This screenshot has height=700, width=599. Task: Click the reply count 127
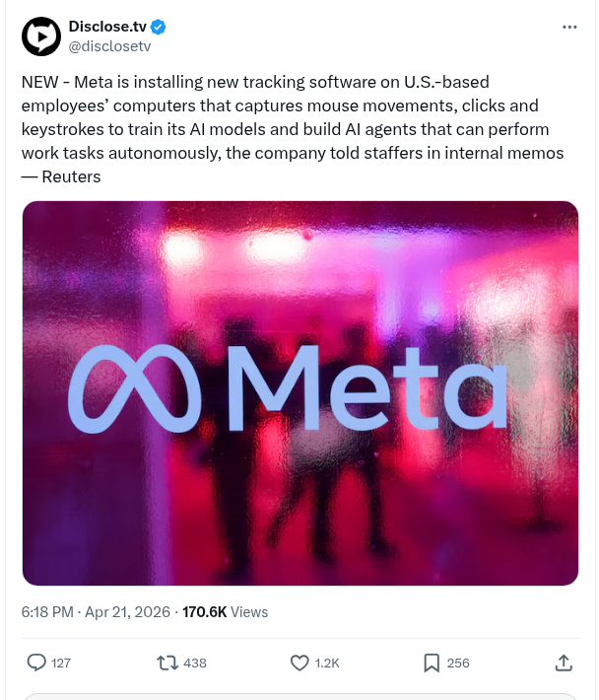(x=61, y=664)
